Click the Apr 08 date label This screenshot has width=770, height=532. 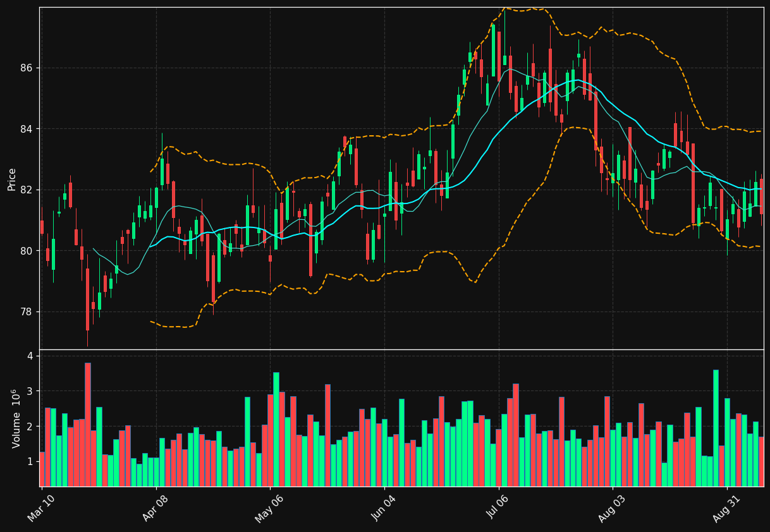(x=156, y=509)
